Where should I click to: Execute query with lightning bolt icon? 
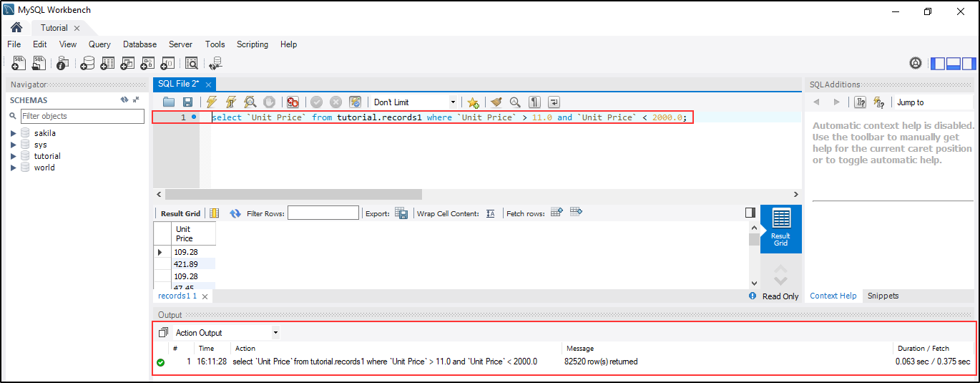(x=212, y=102)
